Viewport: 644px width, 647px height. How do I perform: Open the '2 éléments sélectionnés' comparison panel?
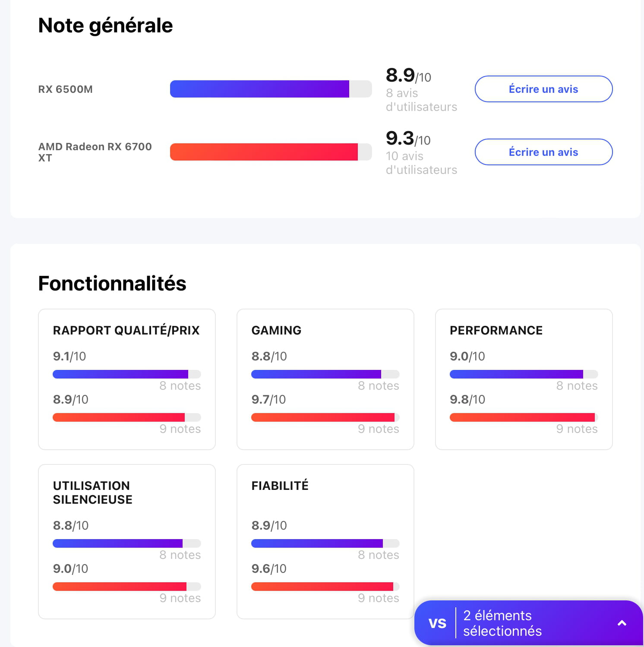pyautogui.click(x=502, y=623)
